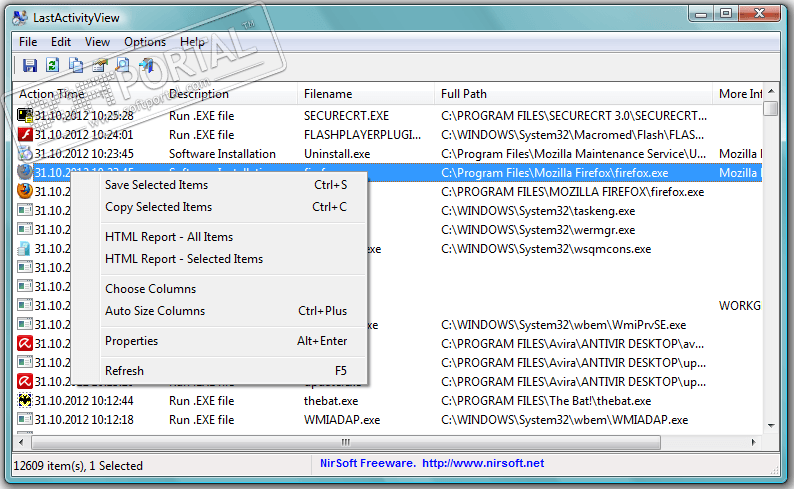Image resolution: width=794 pixels, height=489 pixels.
Task: Click the horizontal scrollbar right arrow
Action: pyautogui.click(x=753, y=442)
